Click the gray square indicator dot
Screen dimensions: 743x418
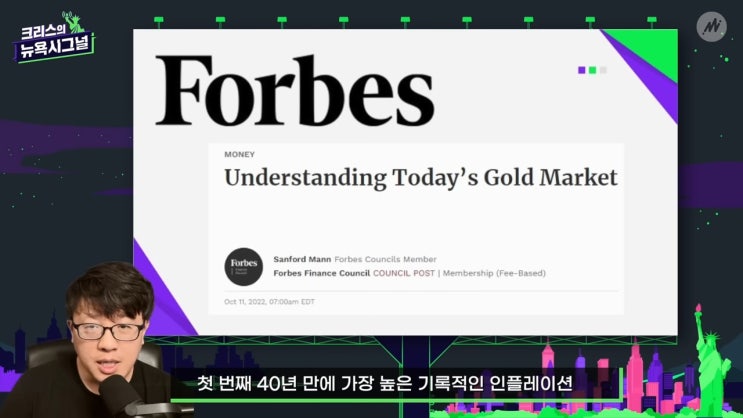pos(603,70)
